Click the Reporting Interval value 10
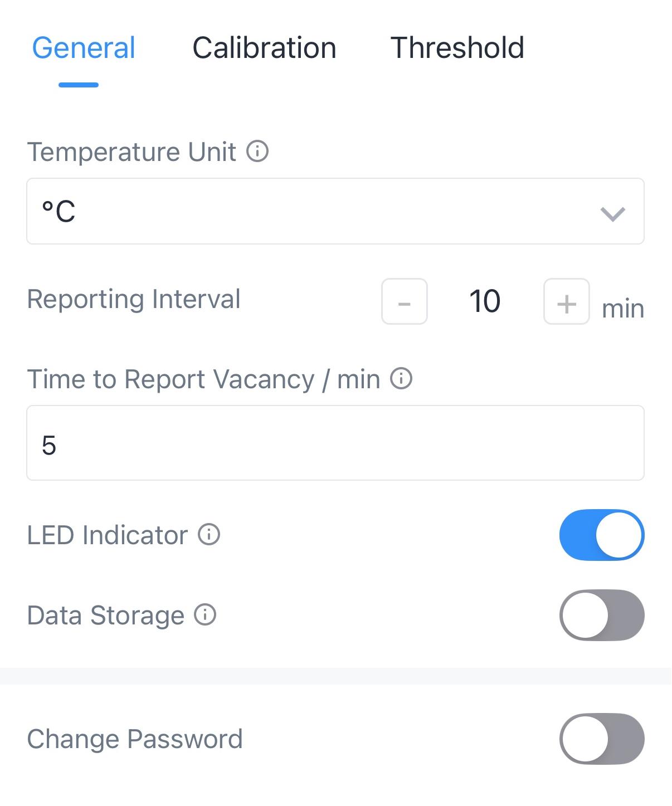 (x=485, y=302)
